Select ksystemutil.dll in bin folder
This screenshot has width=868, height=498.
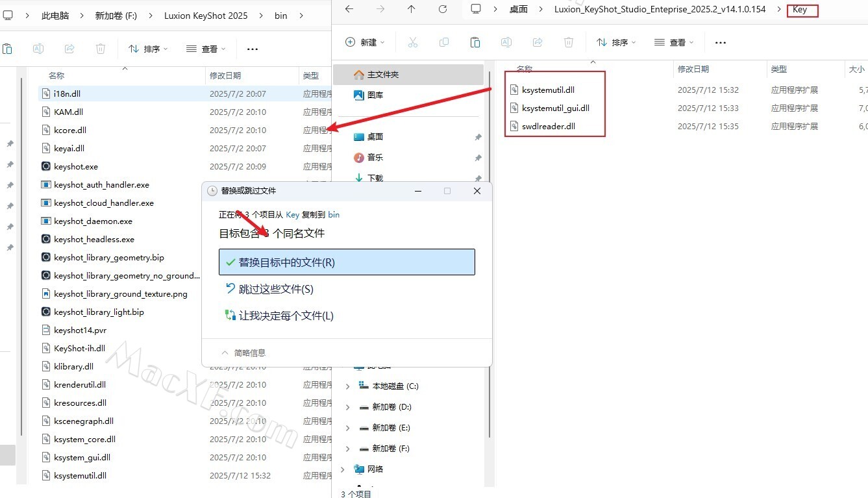point(80,475)
